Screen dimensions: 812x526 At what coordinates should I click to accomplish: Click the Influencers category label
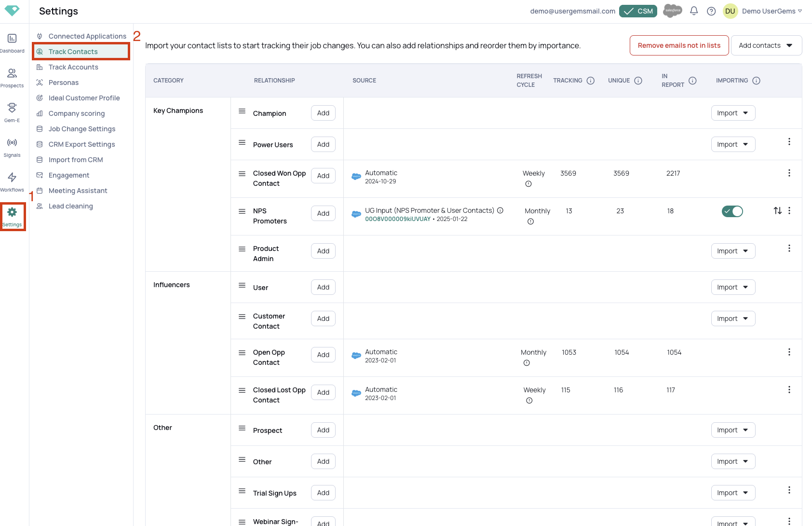point(172,285)
